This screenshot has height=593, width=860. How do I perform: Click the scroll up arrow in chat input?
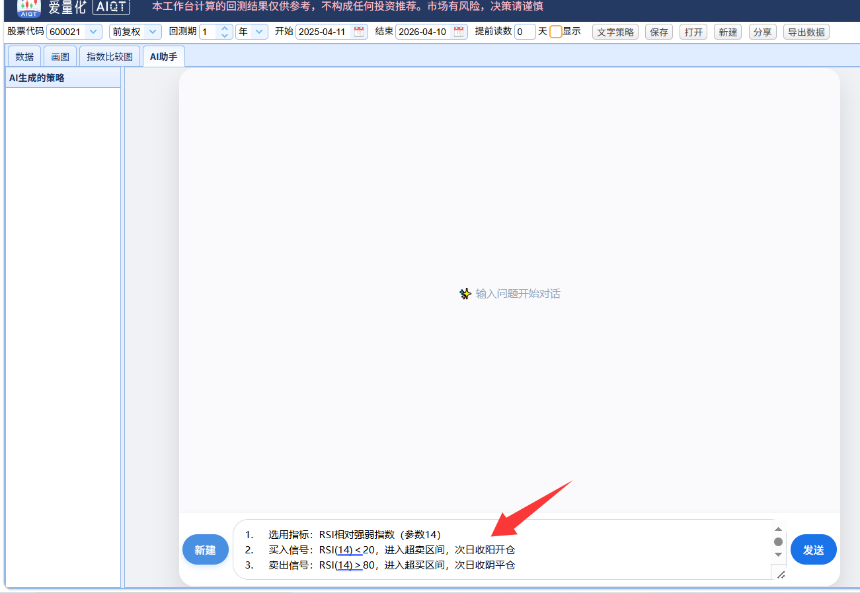[778, 529]
